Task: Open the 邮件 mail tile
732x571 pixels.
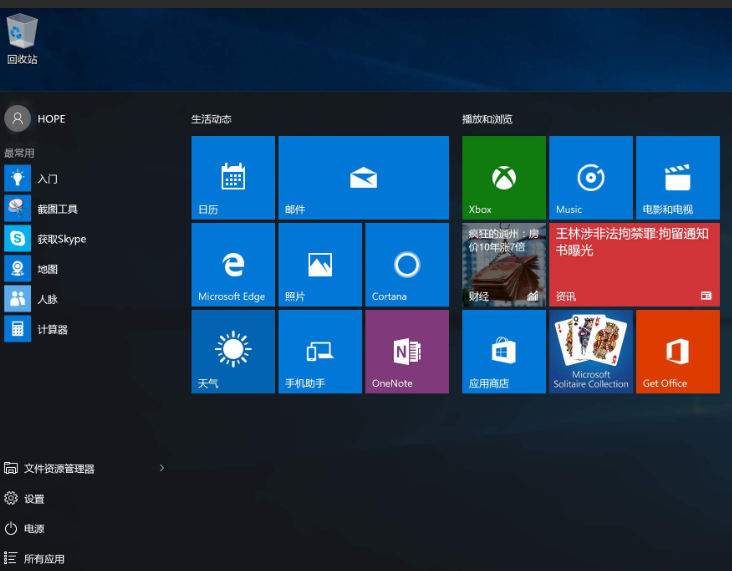Action: point(363,177)
